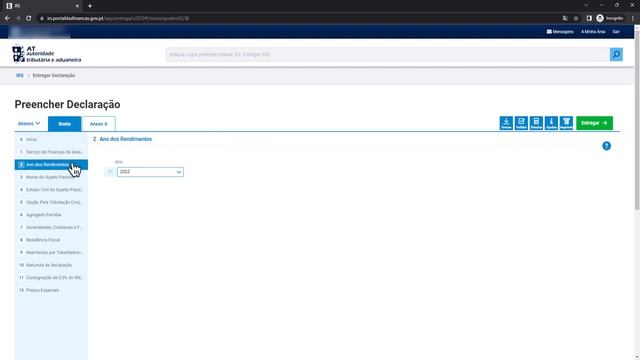Click the browser address bar URL
Viewport: 640px width, 360px height.
click(118, 18)
